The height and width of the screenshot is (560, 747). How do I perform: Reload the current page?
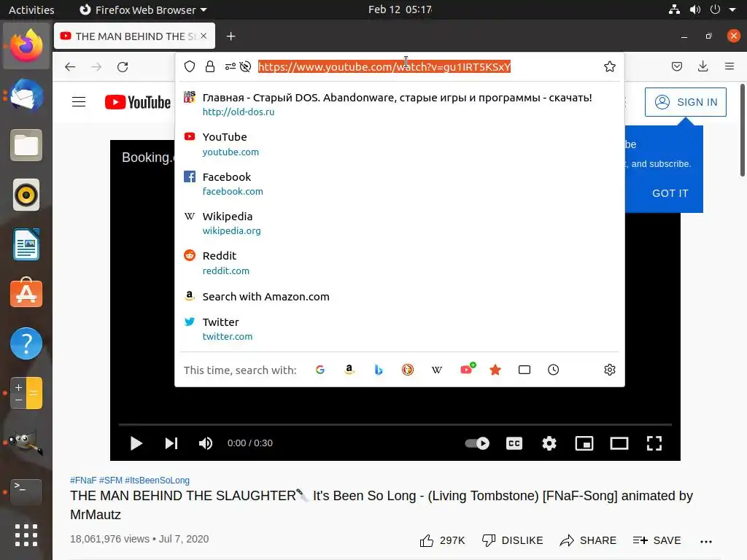[123, 66]
